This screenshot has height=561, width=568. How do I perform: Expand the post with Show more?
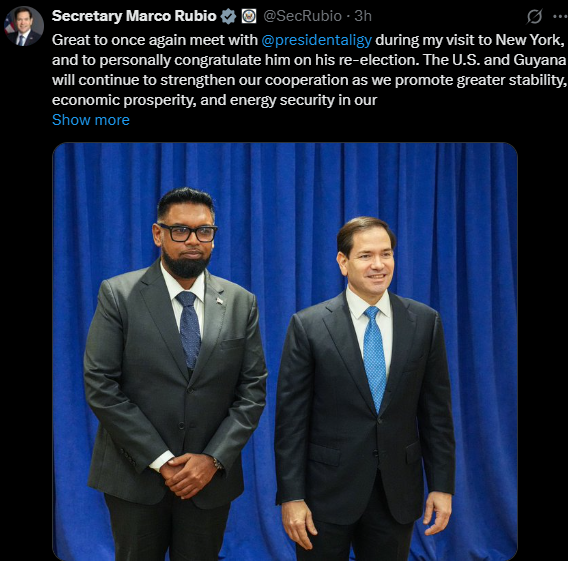[91, 120]
